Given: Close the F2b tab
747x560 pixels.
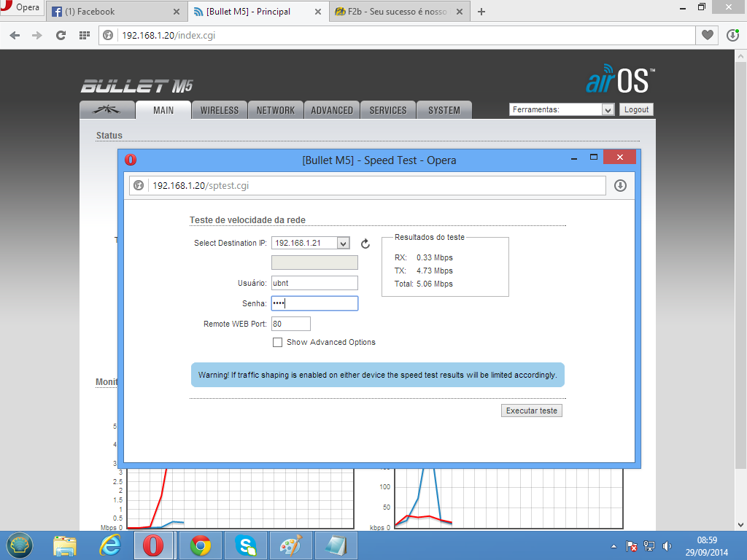Looking at the screenshot, I should (x=460, y=12).
